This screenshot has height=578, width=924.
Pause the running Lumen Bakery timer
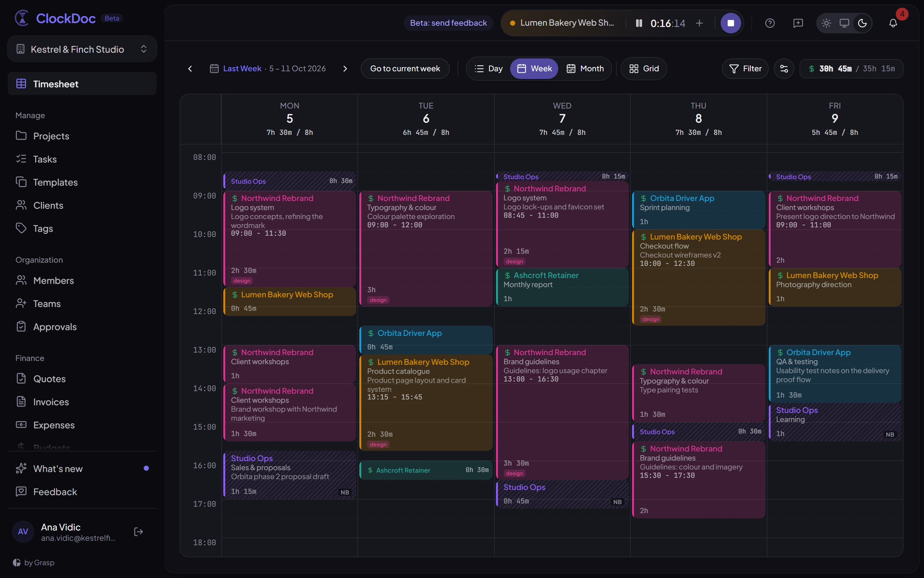(x=639, y=23)
